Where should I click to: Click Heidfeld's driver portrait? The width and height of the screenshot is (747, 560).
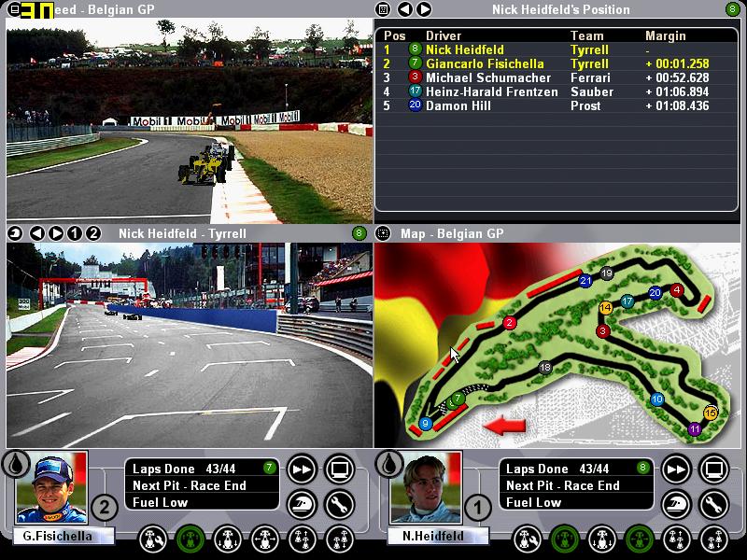point(426,488)
